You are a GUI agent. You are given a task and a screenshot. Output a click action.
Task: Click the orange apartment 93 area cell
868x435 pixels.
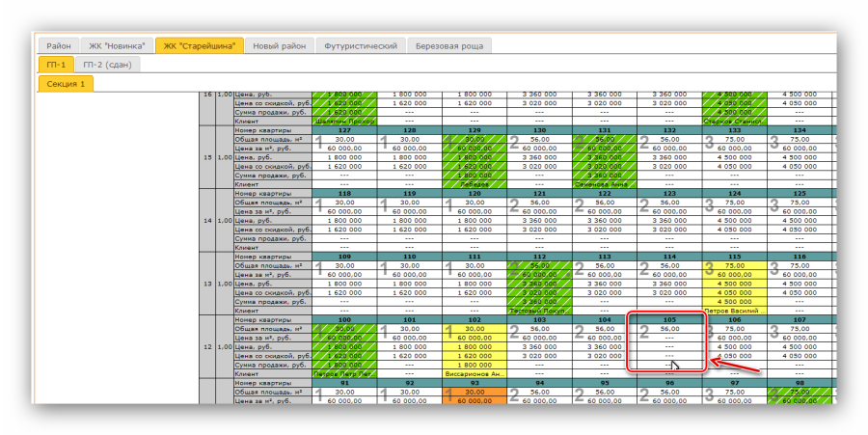[x=474, y=392]
